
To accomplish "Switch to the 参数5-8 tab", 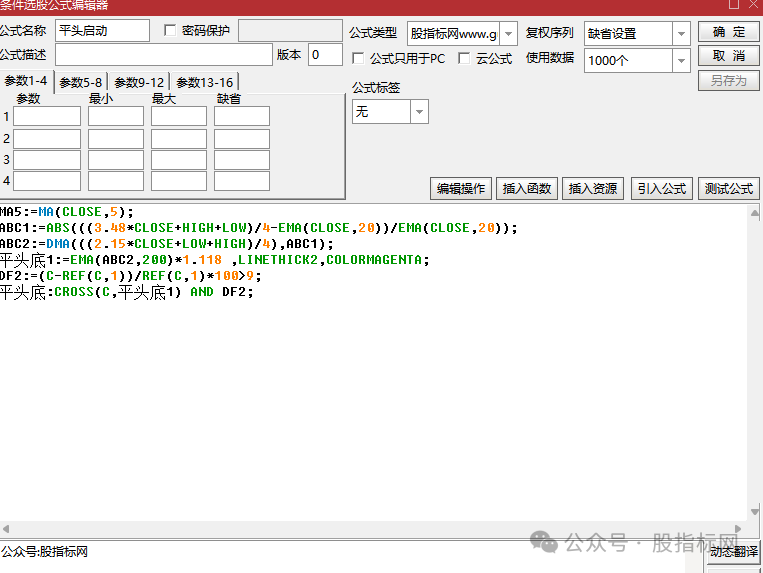I will coord(81,83).
